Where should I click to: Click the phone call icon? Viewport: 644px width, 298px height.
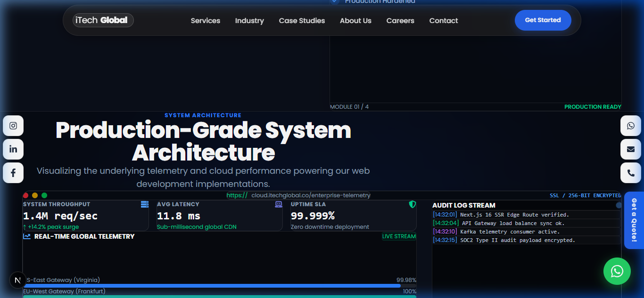631,173
